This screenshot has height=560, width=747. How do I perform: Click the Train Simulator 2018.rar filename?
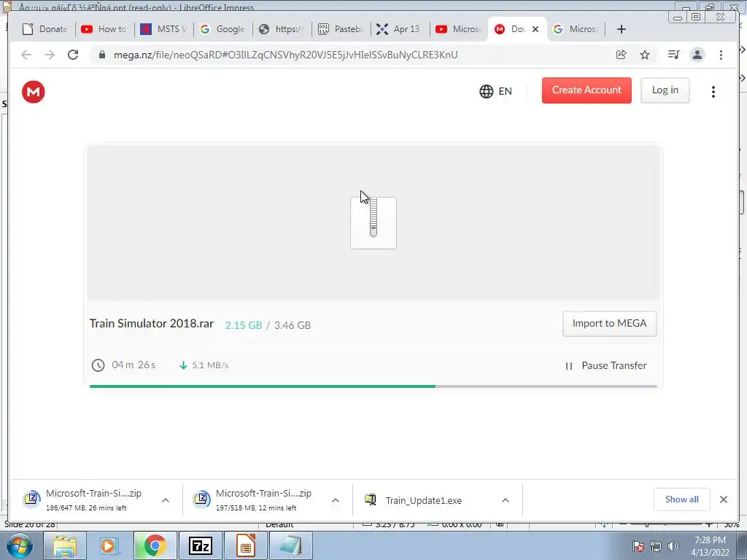pyautogui.click(x=152, y=324)
